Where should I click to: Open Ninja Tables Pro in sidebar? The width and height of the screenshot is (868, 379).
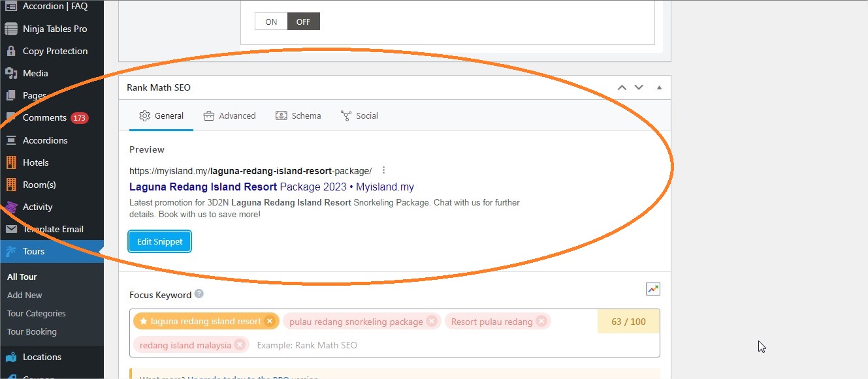tap(54, 29)
